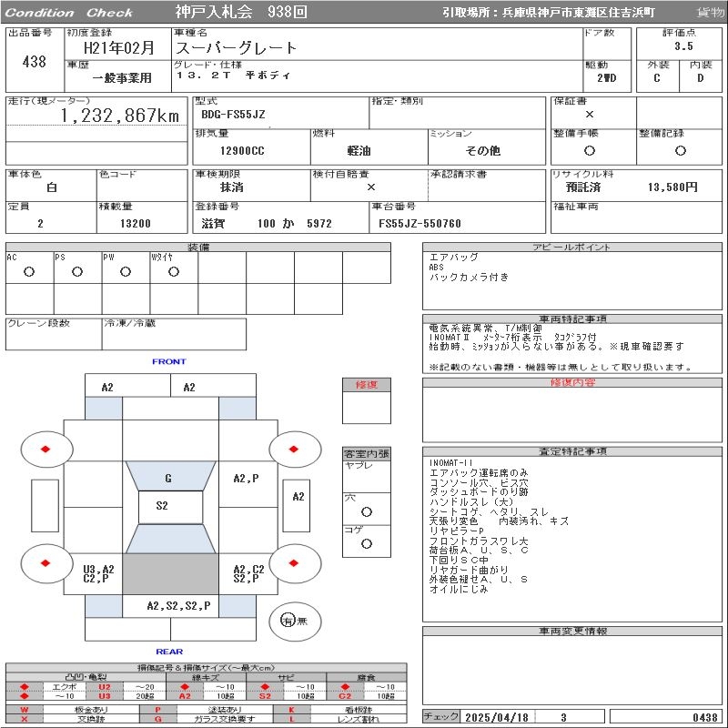Click the red U2 legend label

click(x=105, y=687)
